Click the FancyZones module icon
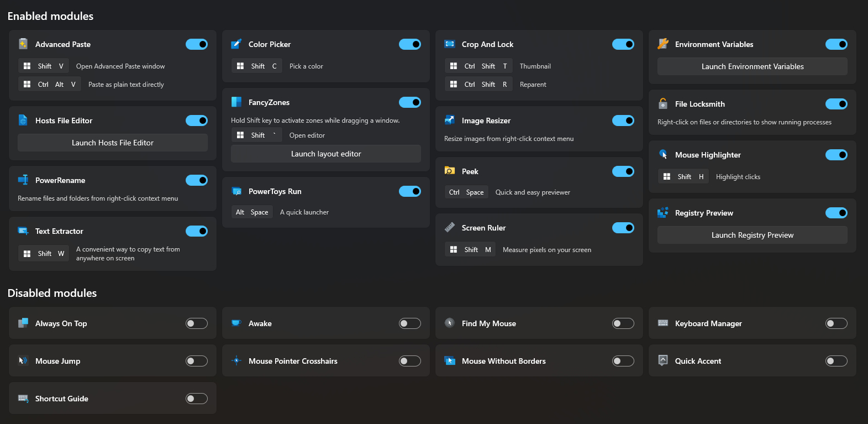The image size is (868, 424). coord(236,102)
